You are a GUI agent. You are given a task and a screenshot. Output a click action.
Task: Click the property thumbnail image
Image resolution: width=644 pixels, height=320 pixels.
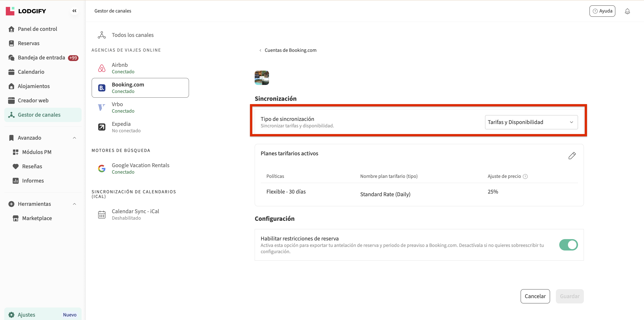[262, 78]
